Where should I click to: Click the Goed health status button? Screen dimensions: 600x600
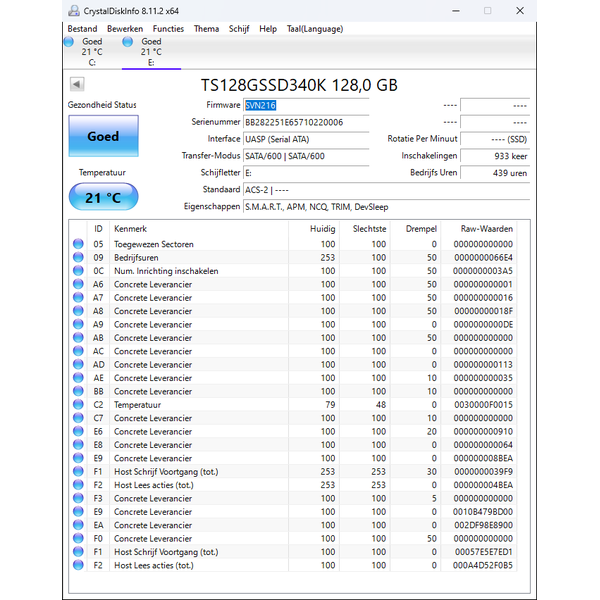coord(103,136)
